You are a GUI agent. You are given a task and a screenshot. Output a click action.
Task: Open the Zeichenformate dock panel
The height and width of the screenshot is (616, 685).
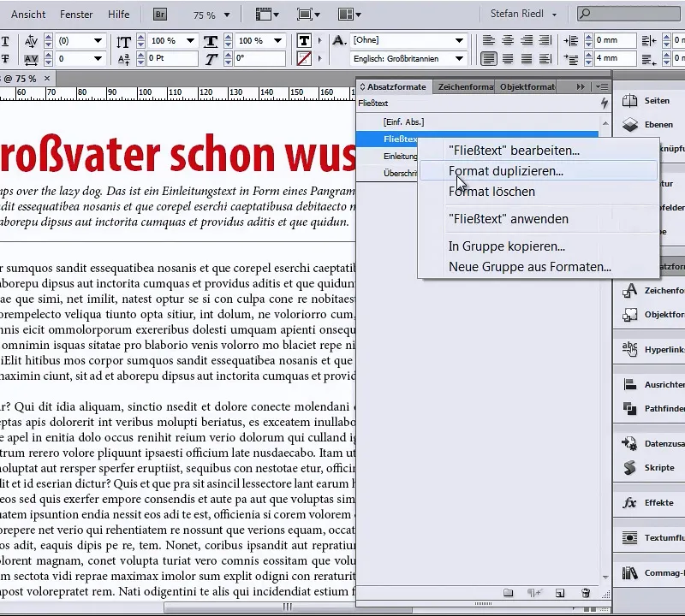[x=652, y=290]
